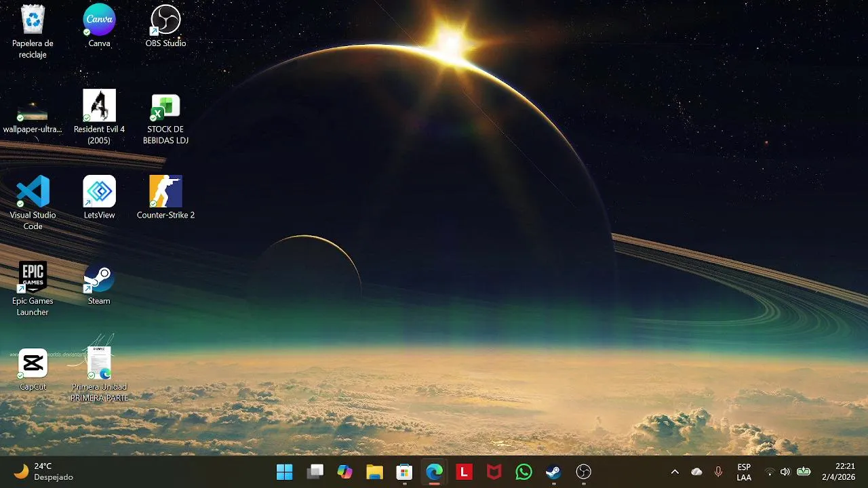Select the Resident Evil 4 (2005) icon

coord(99,117)
